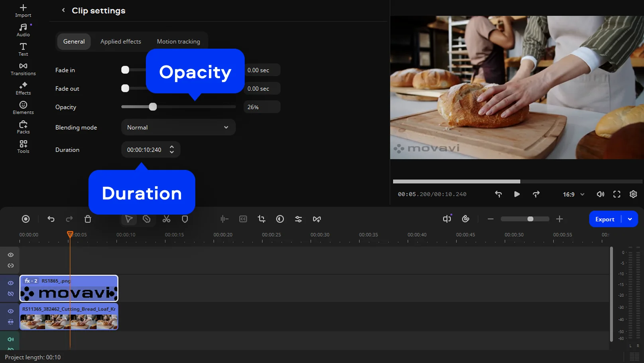
Task: Expand the Export options arrow
Action: pos(630,219)
